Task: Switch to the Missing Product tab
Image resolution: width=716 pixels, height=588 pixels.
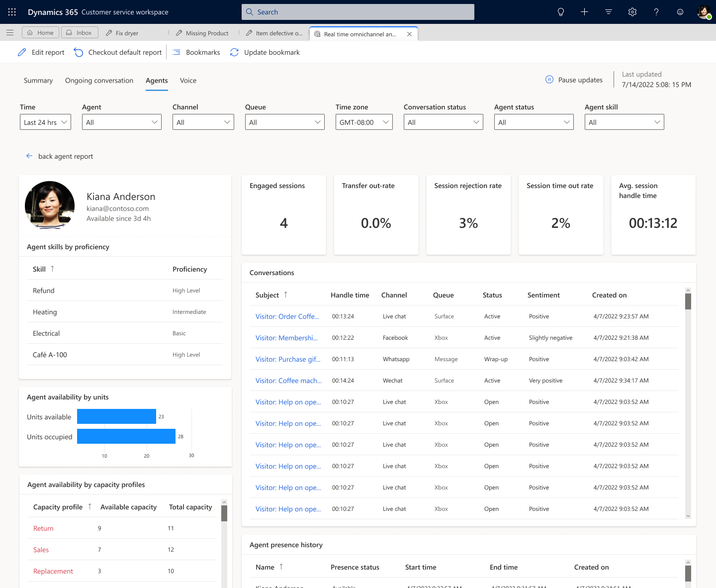Action: [202, 33]
